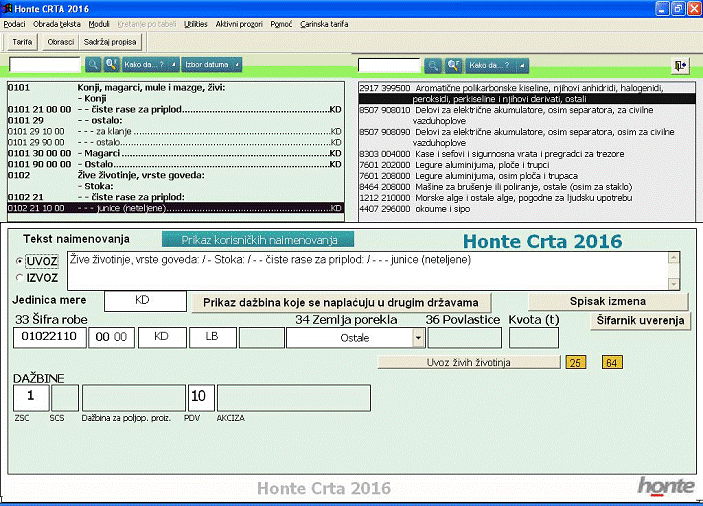Click the SCS duty field
The width and height of the screenshot is (703, 506).
[x=65, y=397]
